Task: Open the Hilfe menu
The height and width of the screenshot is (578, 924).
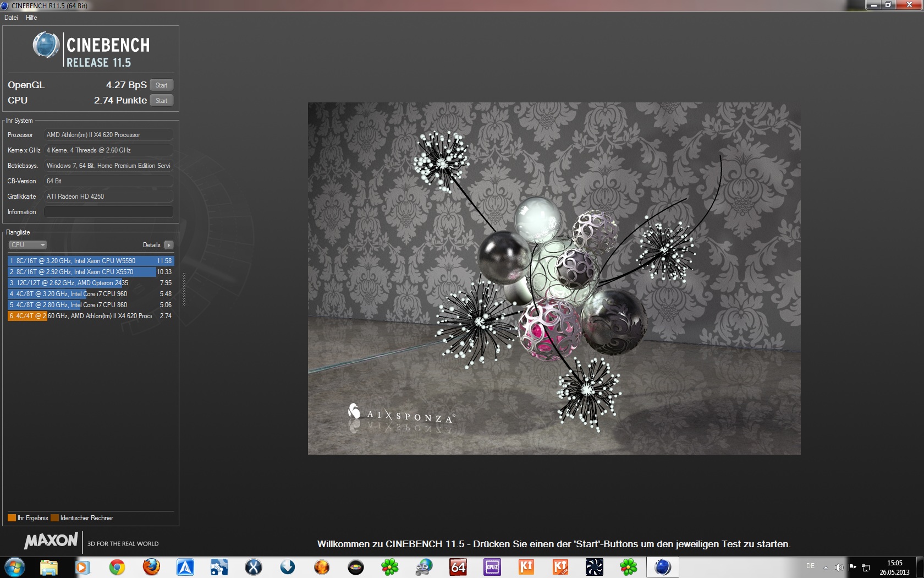Action: coord(31,18)
